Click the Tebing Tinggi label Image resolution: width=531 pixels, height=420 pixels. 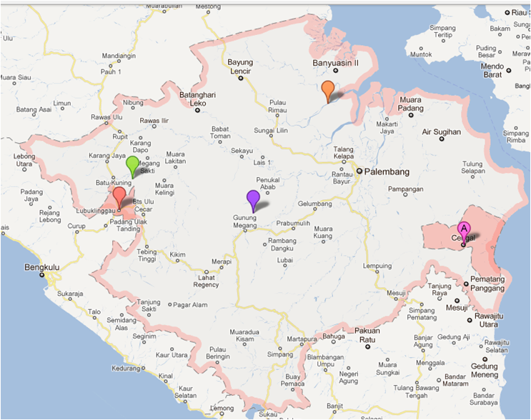147,255
